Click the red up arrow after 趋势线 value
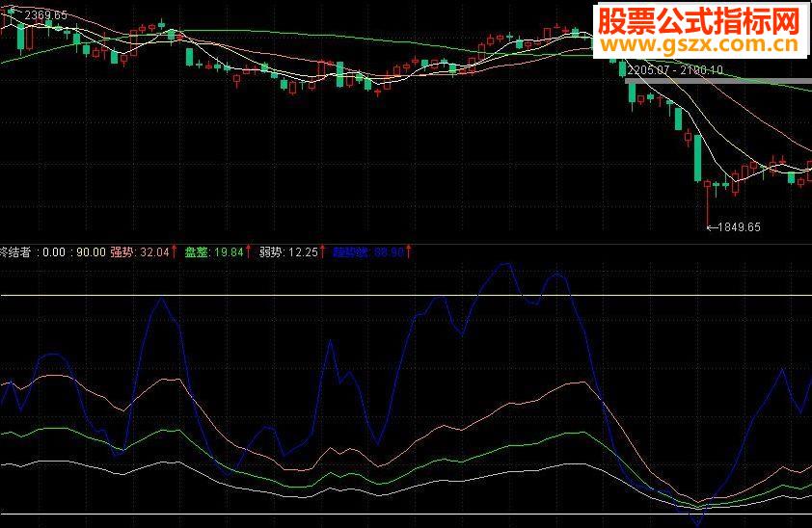 point(409,251)
